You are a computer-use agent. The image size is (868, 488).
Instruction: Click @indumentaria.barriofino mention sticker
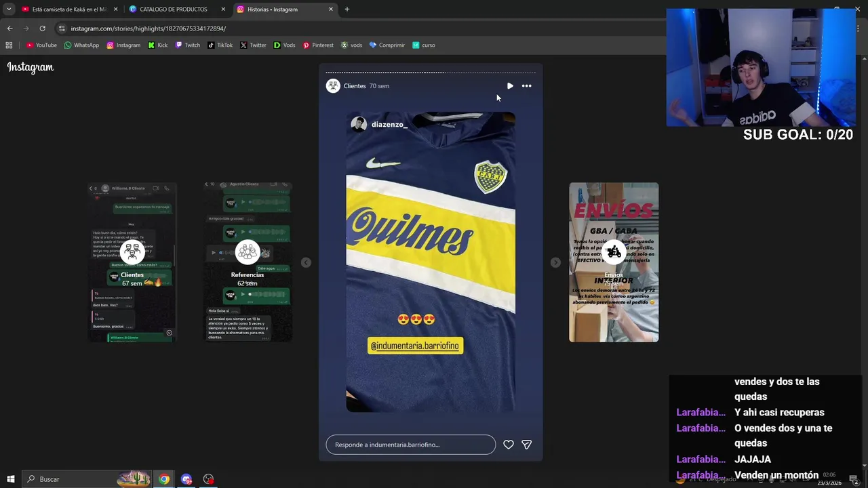point(415,346)
